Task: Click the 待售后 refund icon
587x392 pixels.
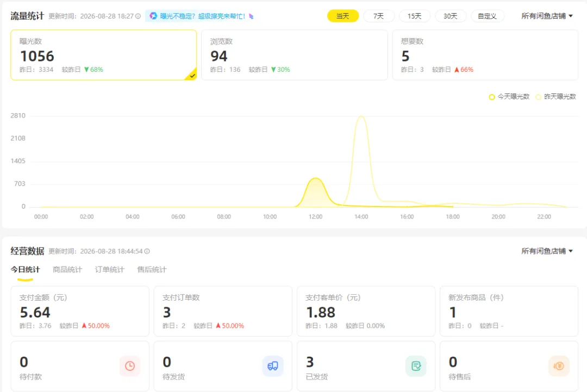Action: (x=559, y=366)
